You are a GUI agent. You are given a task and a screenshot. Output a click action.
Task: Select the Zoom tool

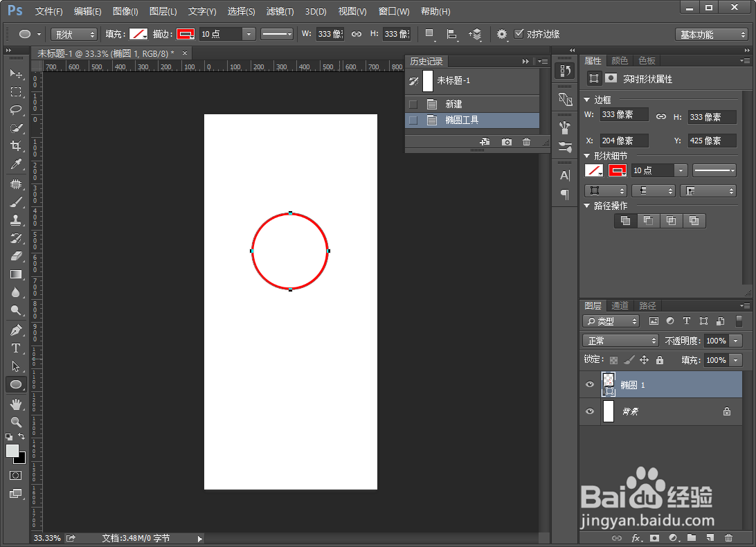tap(16, 422)
